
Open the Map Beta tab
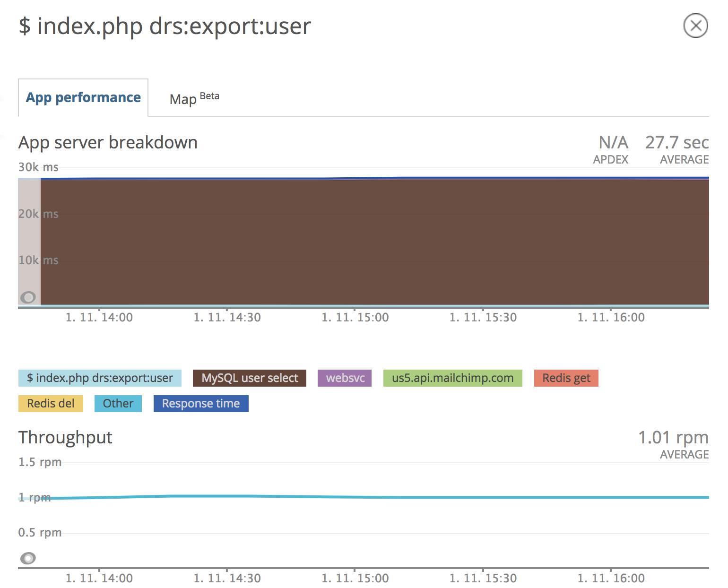coord(194,98)
